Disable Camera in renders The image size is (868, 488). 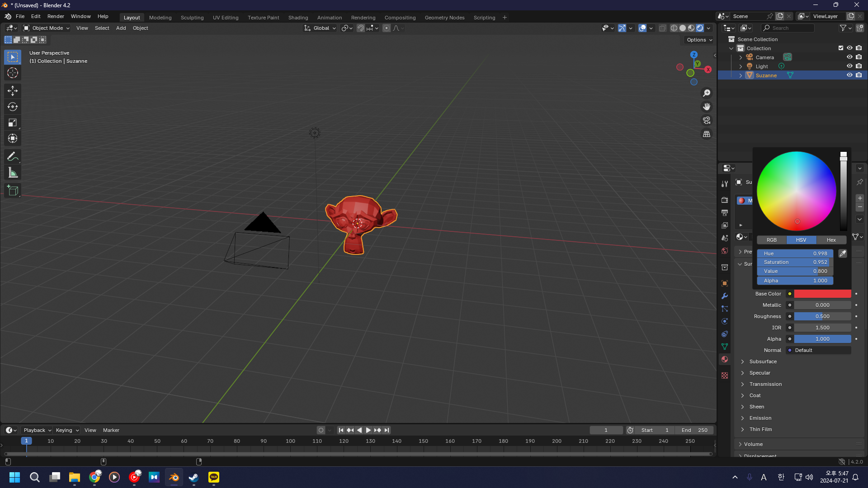coord(859,57)
